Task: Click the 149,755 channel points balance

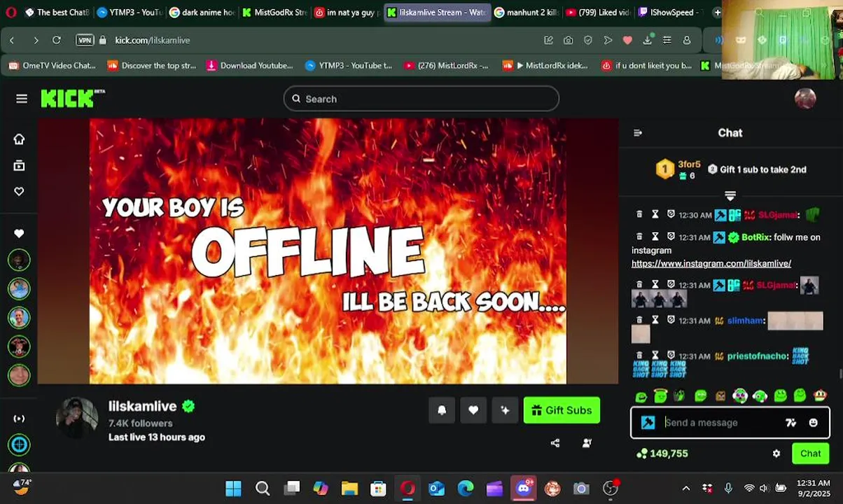Action: (x=662, y=454)
